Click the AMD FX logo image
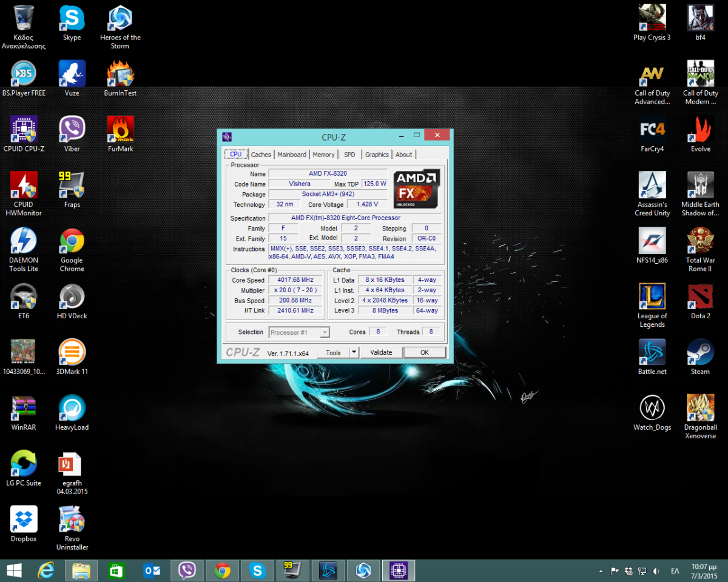Viewport: 728px width, 582px height. (x=417, y=189)
